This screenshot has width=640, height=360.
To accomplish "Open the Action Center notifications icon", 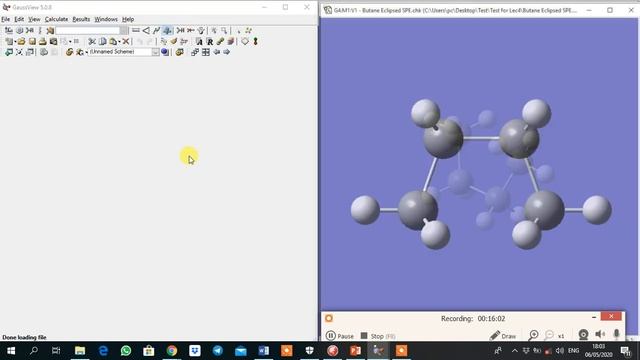I will coord(625,351).
